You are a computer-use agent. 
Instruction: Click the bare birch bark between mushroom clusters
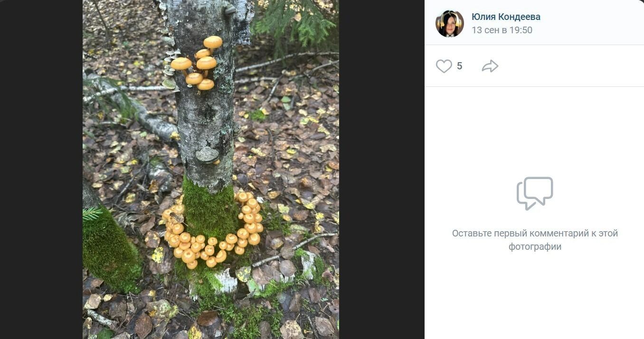205,119
